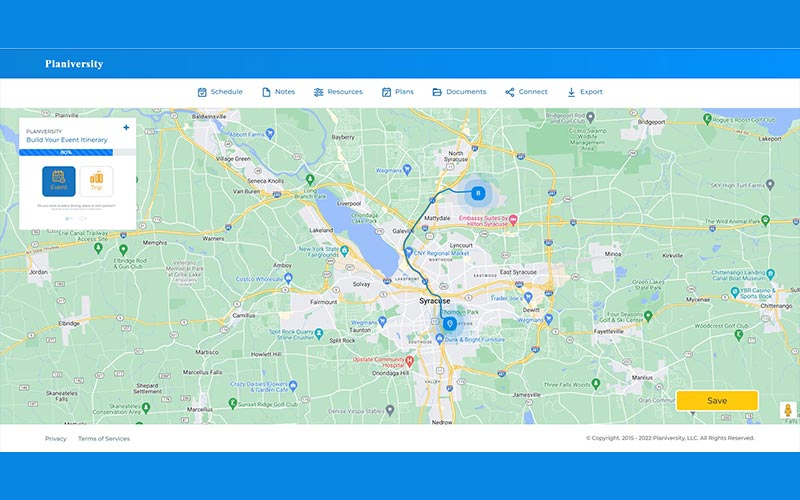Click the Elbridge Rod & Gun Club pin
The width and height of the screenshot is (800, 500).
click(x=123, y=249)
